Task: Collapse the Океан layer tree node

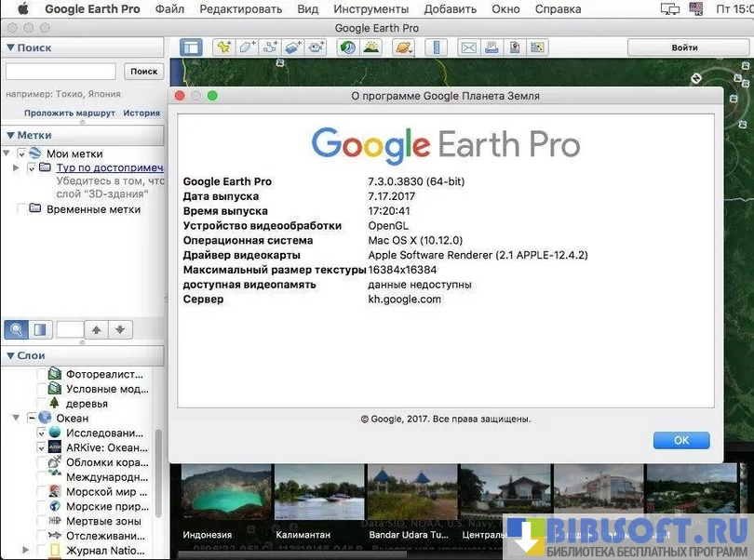Action: tap(16, 419)
